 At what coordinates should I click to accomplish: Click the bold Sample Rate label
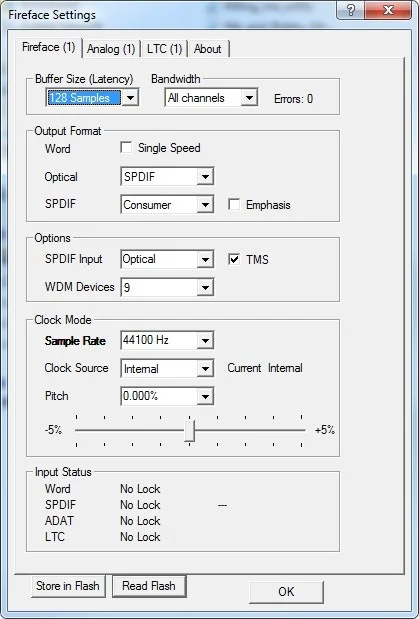75,341
